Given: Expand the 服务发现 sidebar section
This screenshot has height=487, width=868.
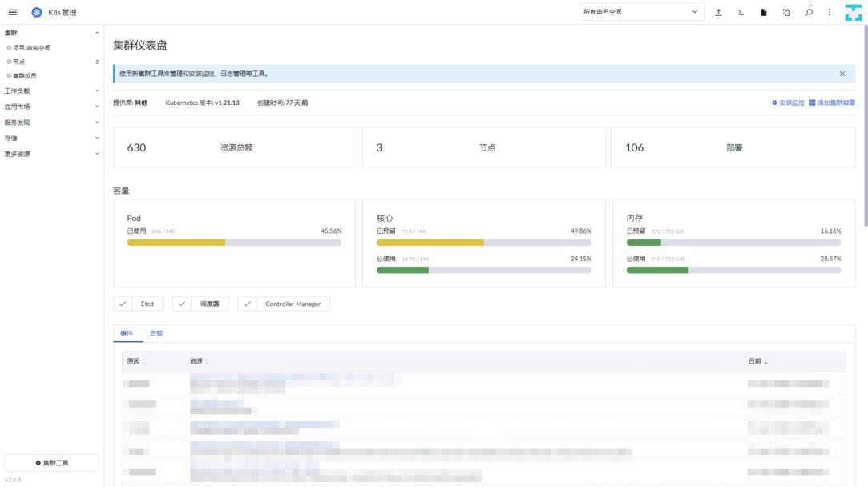Looking at the screenshot, I should point(51,123).
